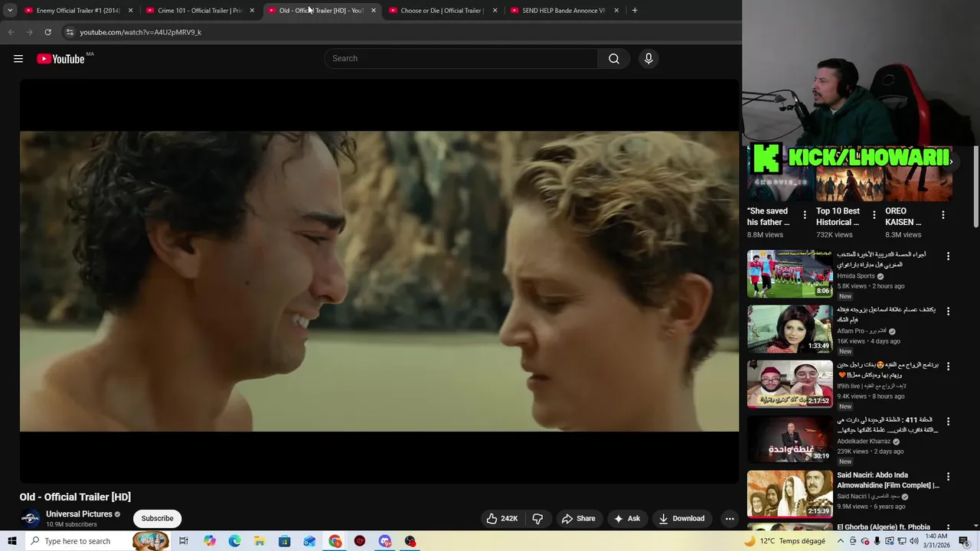Select the Old Official Trailer tab
This screenshot has width=980, height=551.
click(x=322, y=11)
